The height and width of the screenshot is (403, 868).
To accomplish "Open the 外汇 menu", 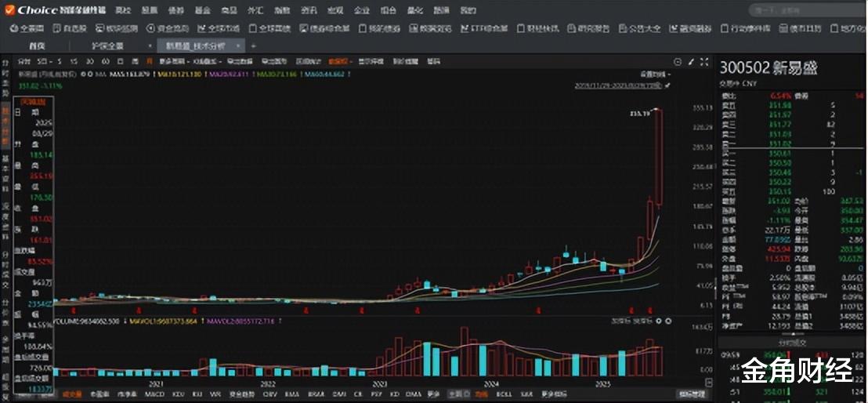I will (x=255, y=10).
